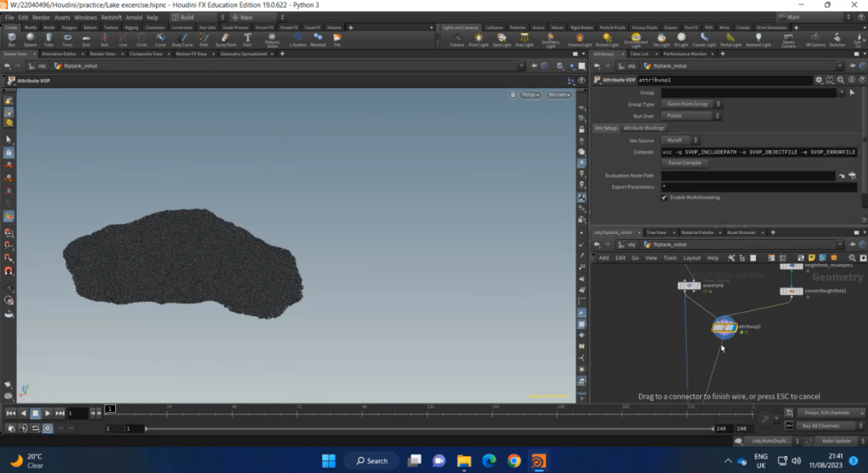Open the Render menu
868x473 pixels.
click(x=41, y=17)
